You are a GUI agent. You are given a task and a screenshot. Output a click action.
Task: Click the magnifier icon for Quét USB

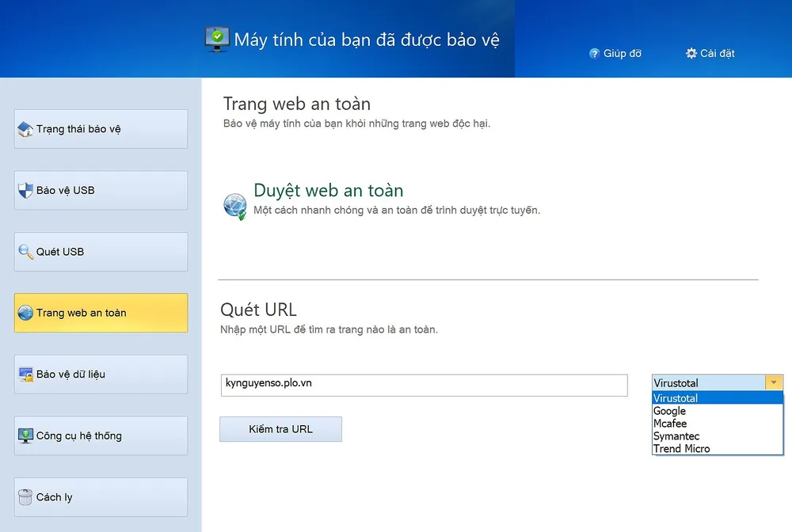25,252
